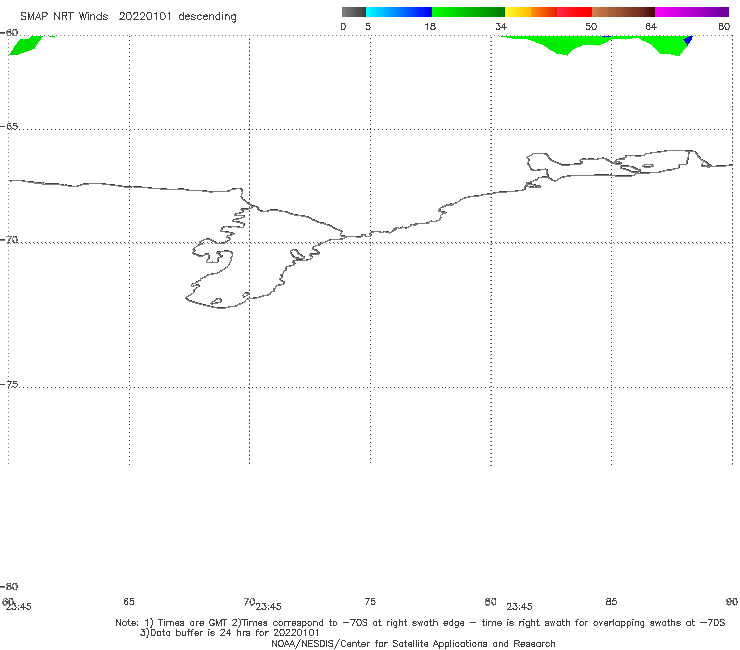Click the '23:45' swath time beside longitude 70
Viewport: 740px width, 650px height.
click(269, 607)
